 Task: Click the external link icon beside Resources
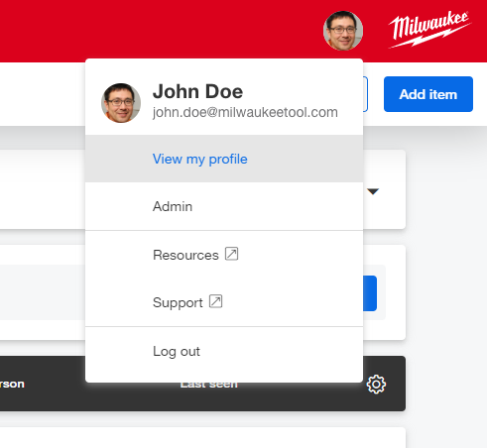point(231,254)
